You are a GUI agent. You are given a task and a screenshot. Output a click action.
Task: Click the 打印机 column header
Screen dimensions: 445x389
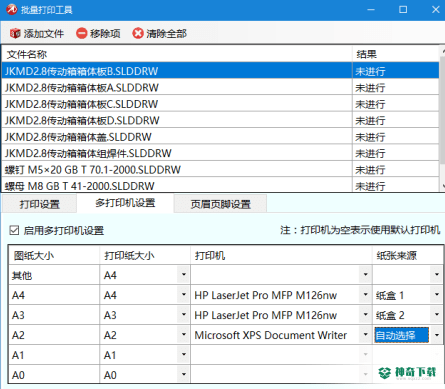pos(281,256)
